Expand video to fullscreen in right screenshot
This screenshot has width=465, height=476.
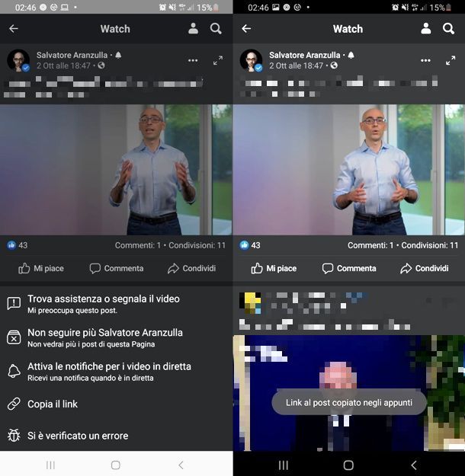tap(451, 60)
